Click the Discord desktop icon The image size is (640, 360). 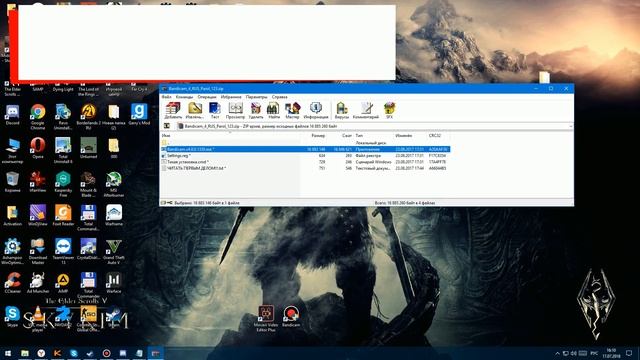(x=12, y=115)
